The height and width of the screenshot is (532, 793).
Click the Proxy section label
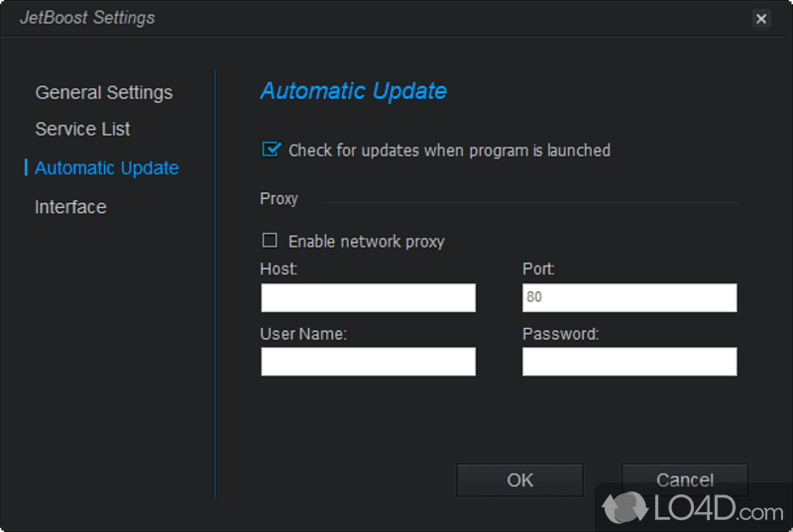tap(279, 198)
